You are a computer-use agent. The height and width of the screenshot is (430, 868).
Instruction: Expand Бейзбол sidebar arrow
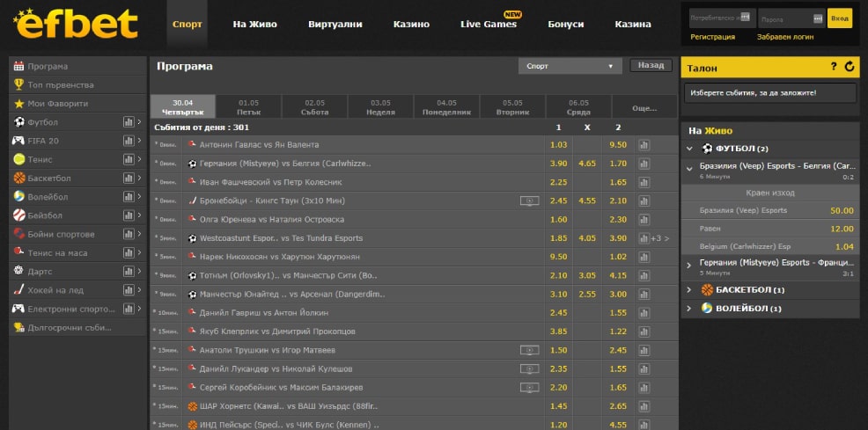(139, 215)
